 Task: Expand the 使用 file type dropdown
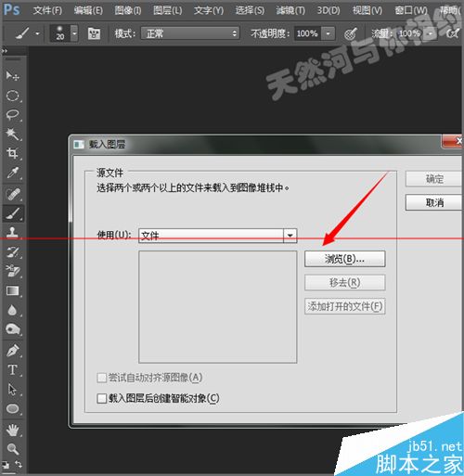pos(290,236)
